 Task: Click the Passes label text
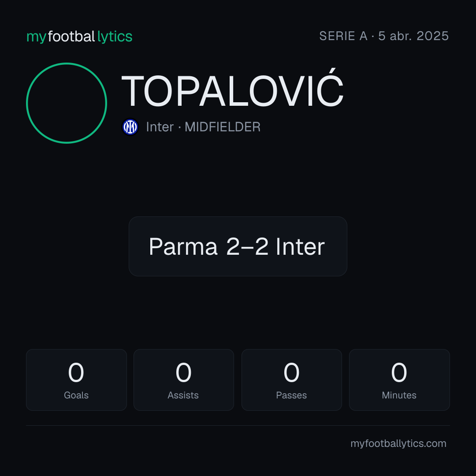(x=291, y=395)
